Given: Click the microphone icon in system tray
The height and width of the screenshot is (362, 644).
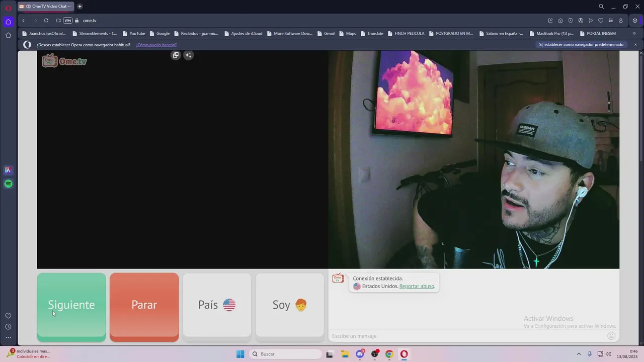Looking at the screenshot, I should [x=590, y=354].
